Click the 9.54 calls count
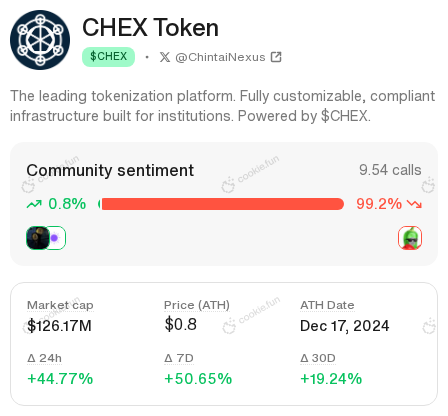The width and height of the screenshot is (448, 416). [390, 170]
